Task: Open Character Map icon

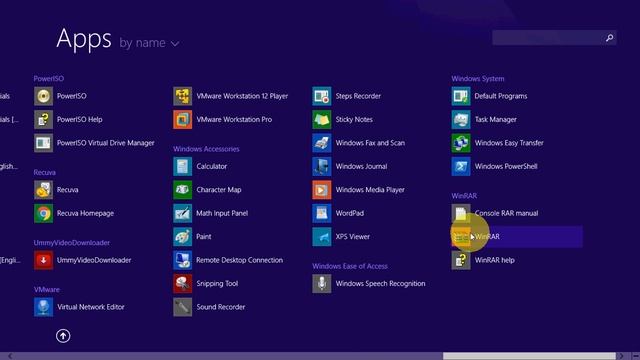Action: point(182,190)
